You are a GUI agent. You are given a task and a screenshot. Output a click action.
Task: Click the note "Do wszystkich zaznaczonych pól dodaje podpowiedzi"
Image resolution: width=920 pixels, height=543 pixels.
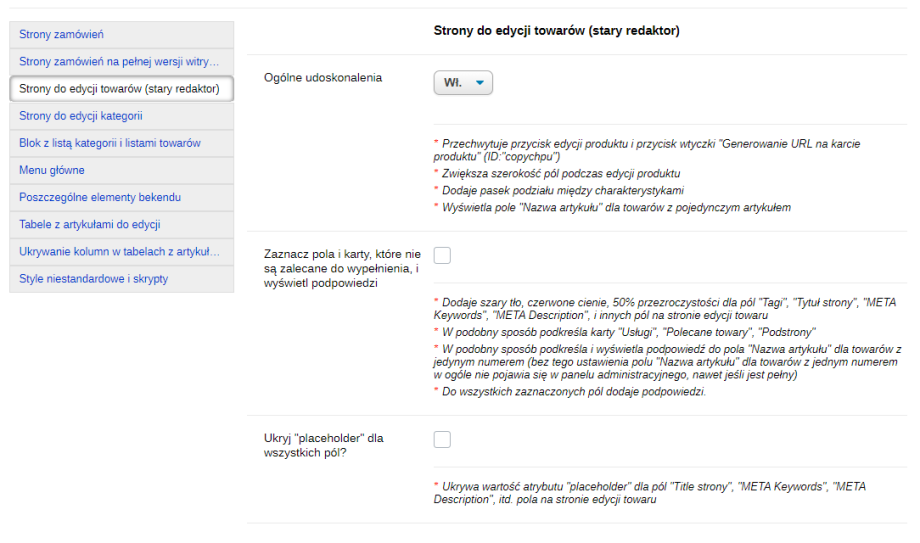pyautogui.click(x=572, y=391)
